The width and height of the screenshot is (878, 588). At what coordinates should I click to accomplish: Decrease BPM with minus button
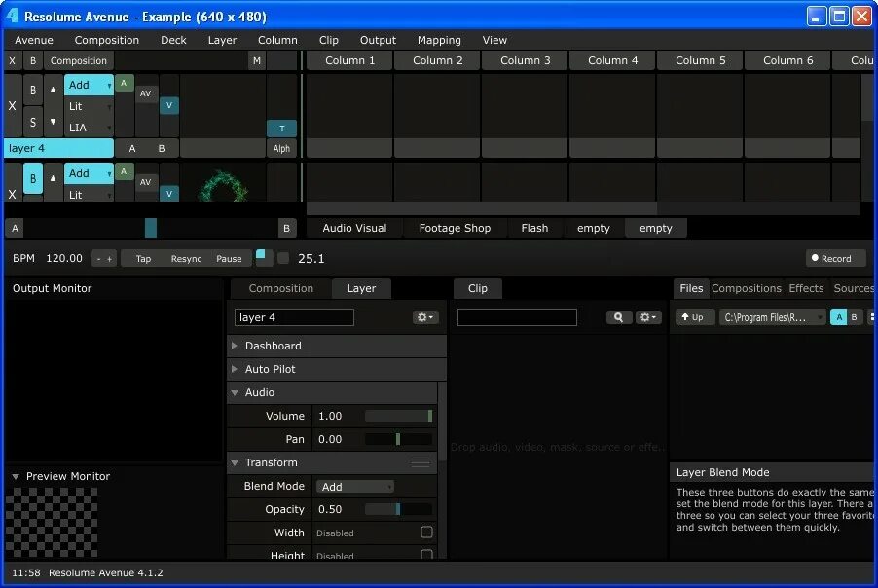pos(99,259)
